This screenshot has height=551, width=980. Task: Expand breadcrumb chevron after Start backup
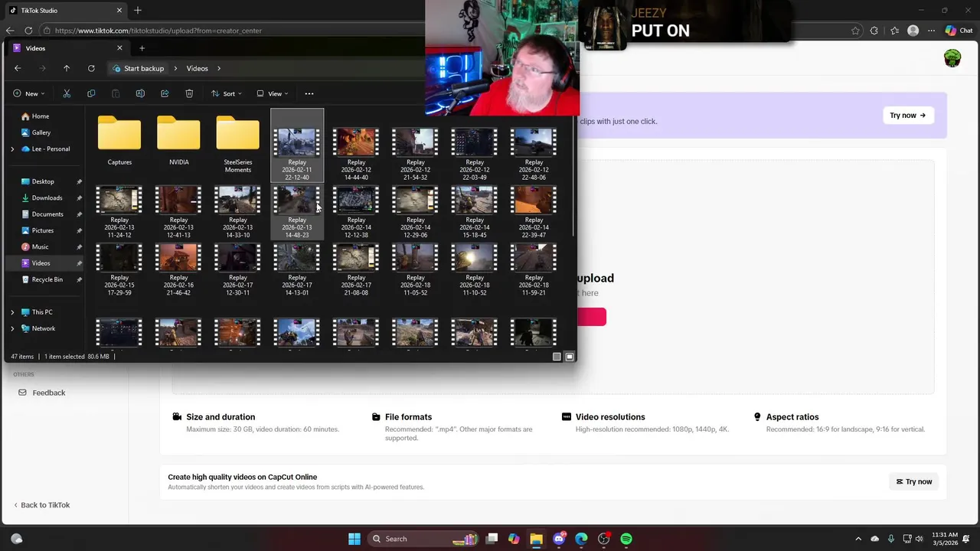175,68
